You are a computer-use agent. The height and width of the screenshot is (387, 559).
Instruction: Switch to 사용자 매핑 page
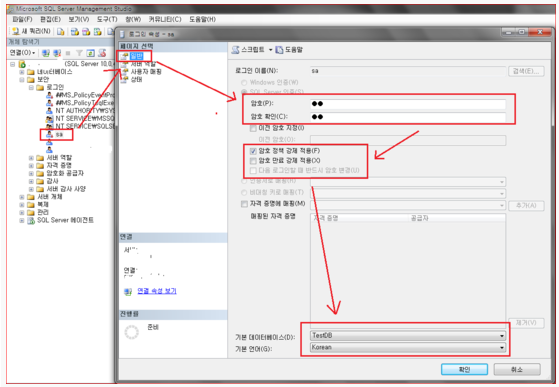click(x=146, y=72)
